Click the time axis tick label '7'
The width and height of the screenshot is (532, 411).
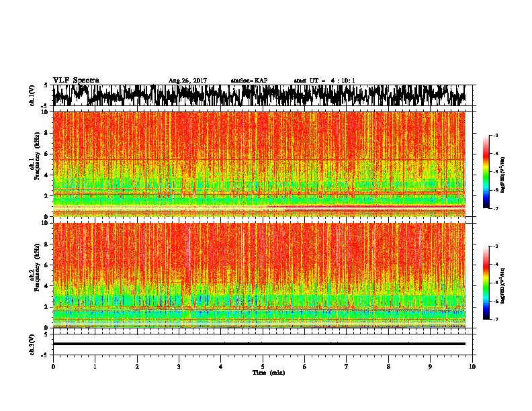347,367
